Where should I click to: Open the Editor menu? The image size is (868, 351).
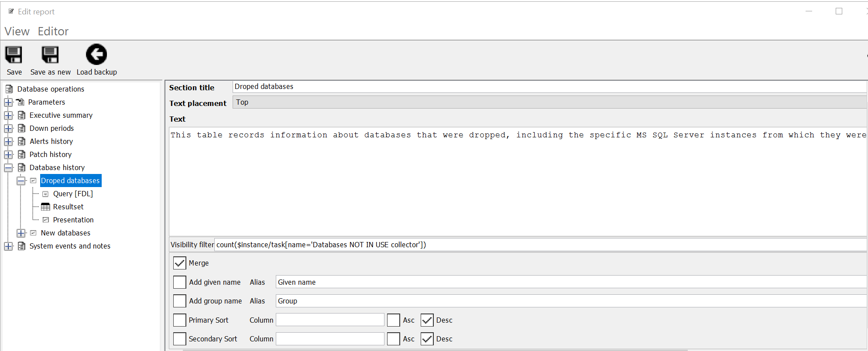53,31
